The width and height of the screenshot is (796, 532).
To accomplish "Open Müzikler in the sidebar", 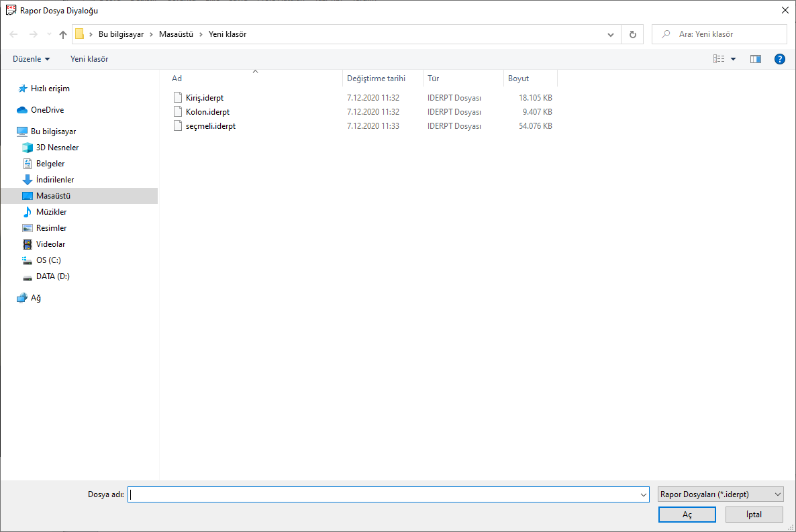I will click(51, 212).
